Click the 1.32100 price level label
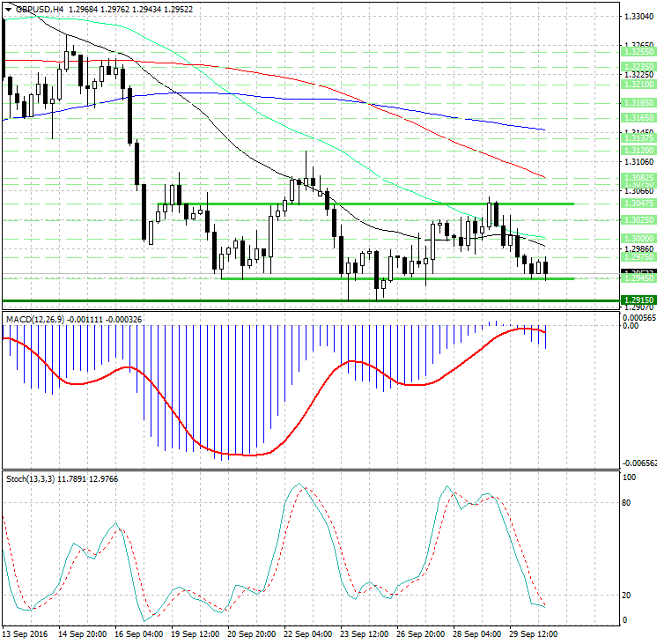Viewport: 657px width, 644px height. click(637, 85)
